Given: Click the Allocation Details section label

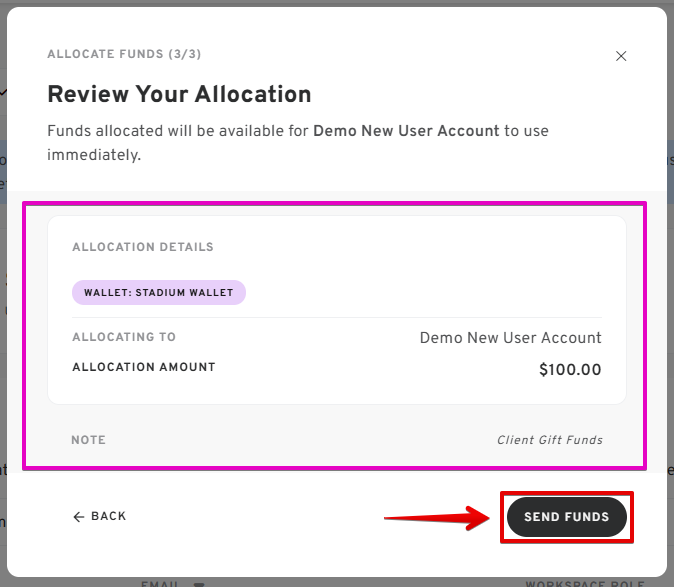Looking at the screenshot, I should pos(143,247).
